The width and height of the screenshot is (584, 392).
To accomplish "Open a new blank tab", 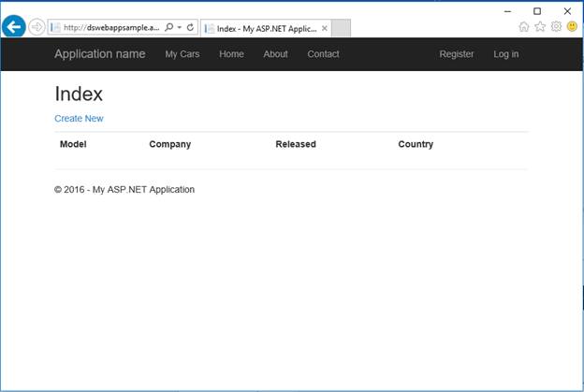I will point(342,28).
